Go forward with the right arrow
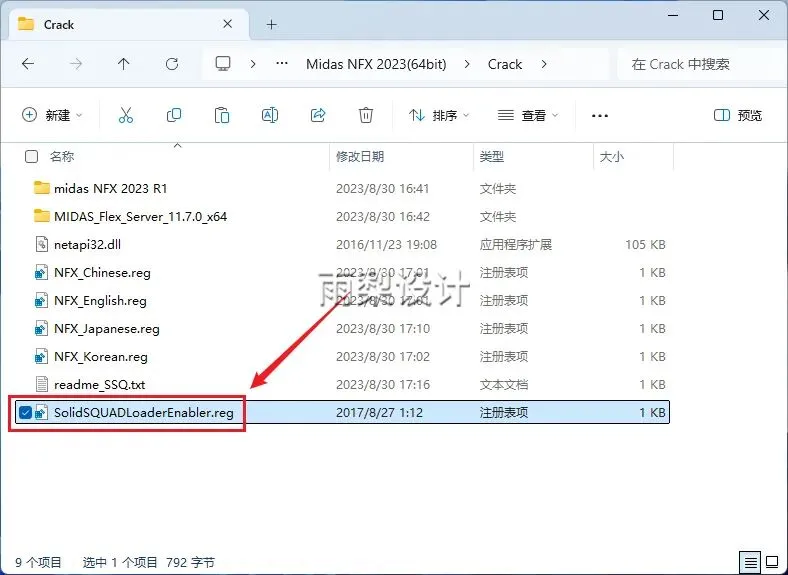 point(76,64)
